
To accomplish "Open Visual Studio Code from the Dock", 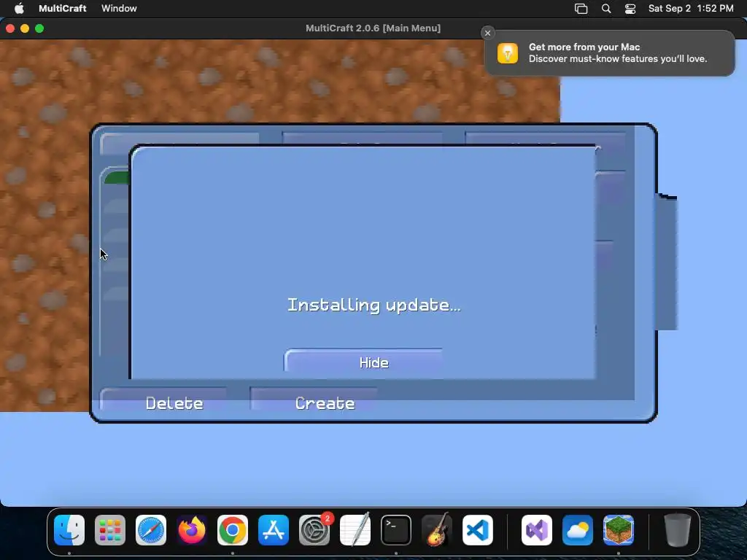I will coord(478,530).
